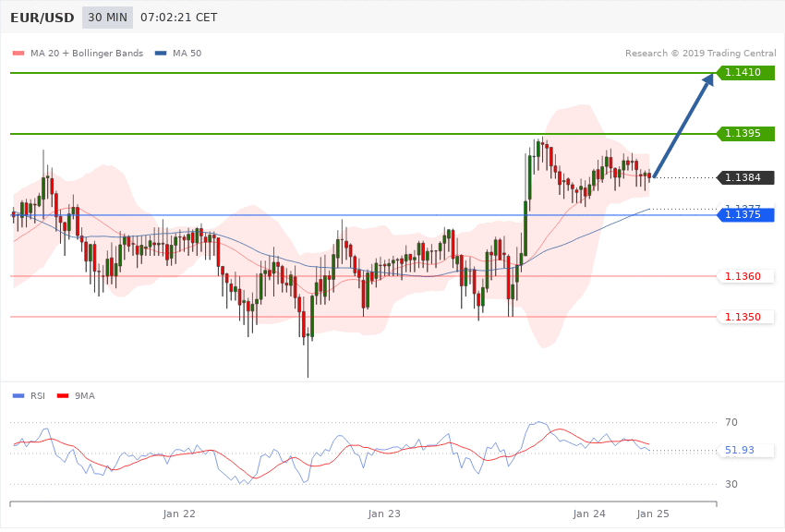Click the 9MA red legend swatch
This screenshot has height=532, width=785.
click(x=63, y=396)
